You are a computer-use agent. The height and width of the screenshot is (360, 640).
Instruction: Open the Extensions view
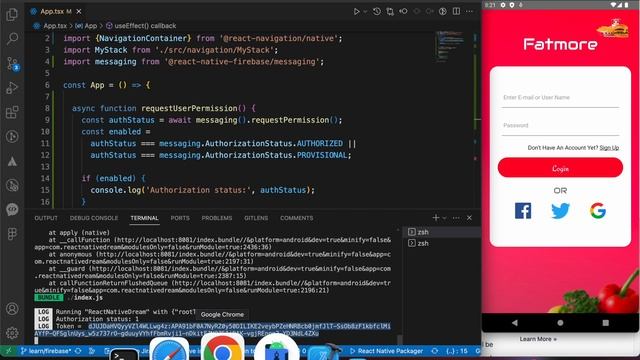pyautogui.click(x=12, y=112)
